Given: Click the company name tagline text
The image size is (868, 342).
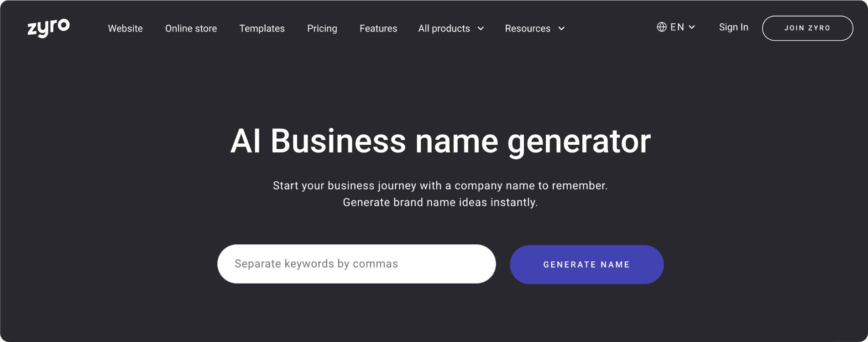Looking at the screenshot, I should tap(440, 186).
